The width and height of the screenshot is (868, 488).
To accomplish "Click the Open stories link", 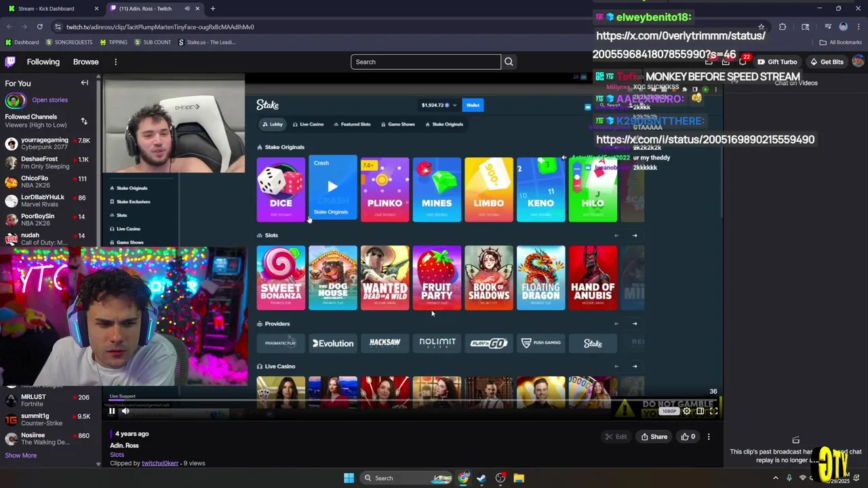I will 50,100.
